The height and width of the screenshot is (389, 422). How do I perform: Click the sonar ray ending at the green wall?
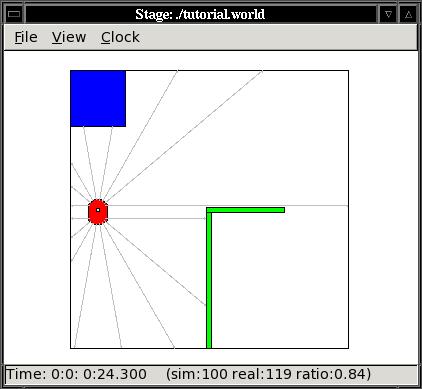pyautogui.click(x=157, y=219)
